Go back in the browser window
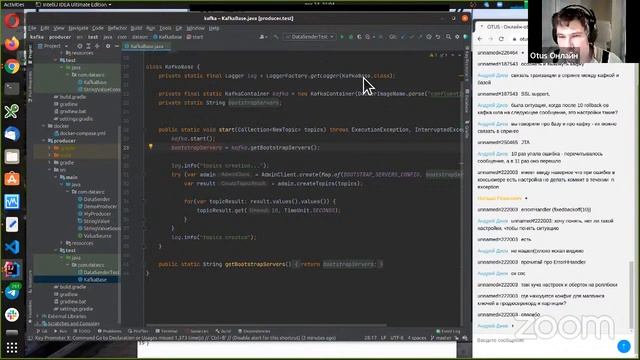640x360 pixels. [480, 39]
